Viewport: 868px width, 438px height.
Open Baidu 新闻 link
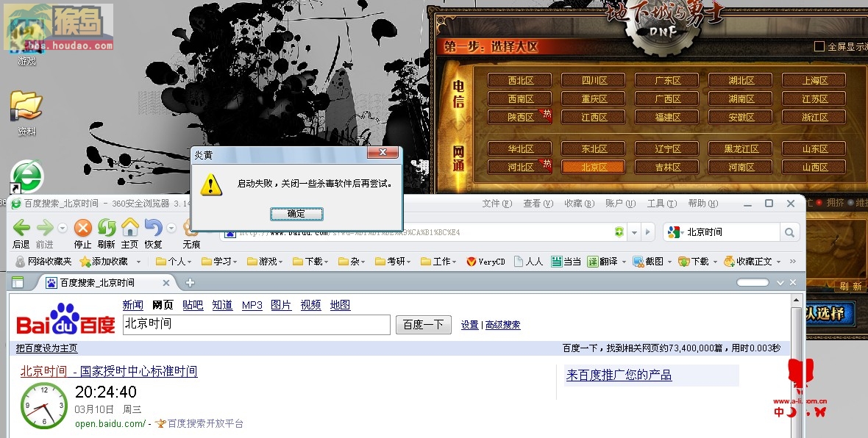click(133, 305)
